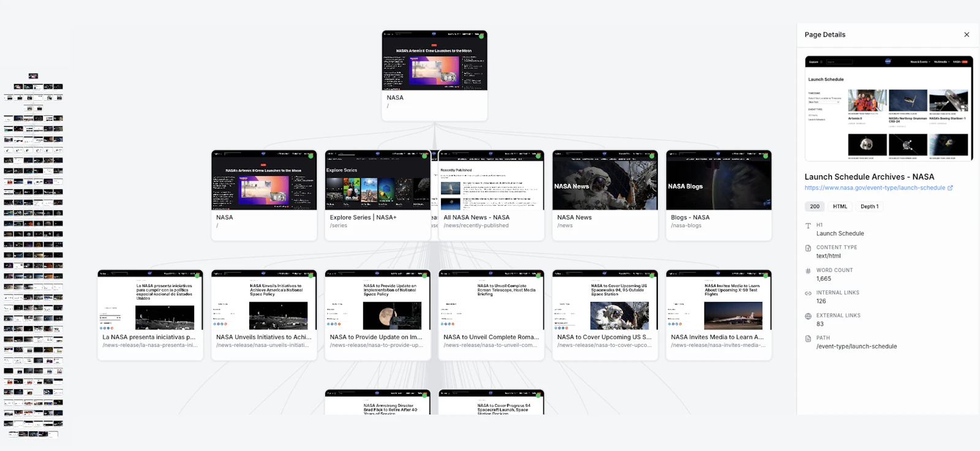Click the word count value 1,665
Viewport: 980px width, 451px height.
[824, 279]
